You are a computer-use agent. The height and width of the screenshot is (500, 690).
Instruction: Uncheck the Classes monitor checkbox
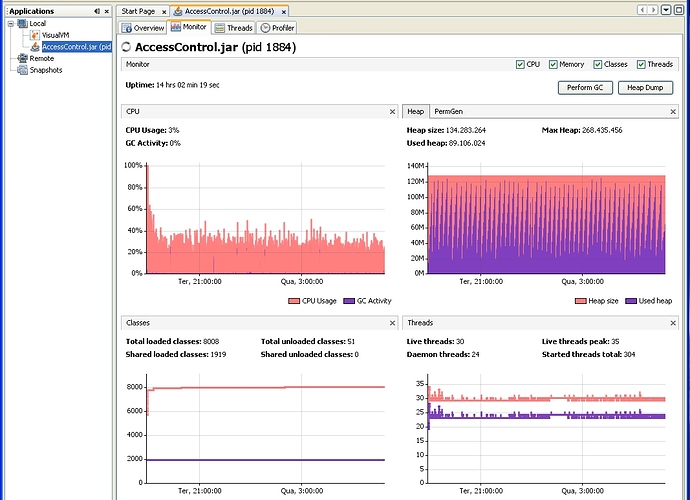coord(598,65)
